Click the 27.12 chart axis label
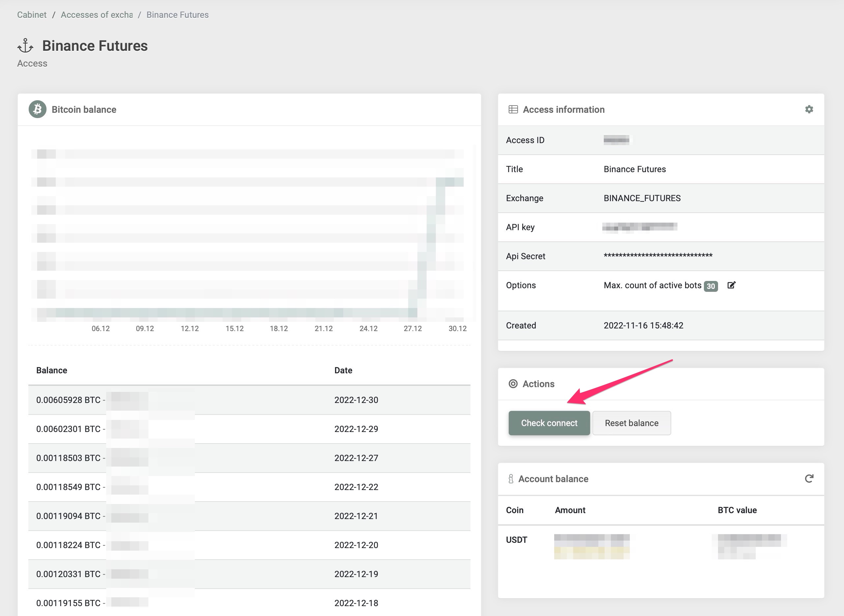The width and height of the screenshot is (844, 616). [x=413, y=328]
